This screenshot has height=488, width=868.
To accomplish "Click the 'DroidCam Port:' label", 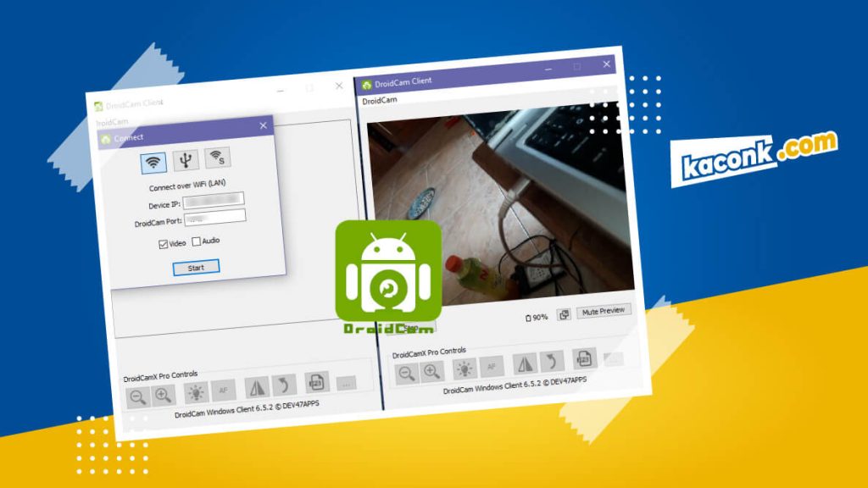I will (158, 223).
